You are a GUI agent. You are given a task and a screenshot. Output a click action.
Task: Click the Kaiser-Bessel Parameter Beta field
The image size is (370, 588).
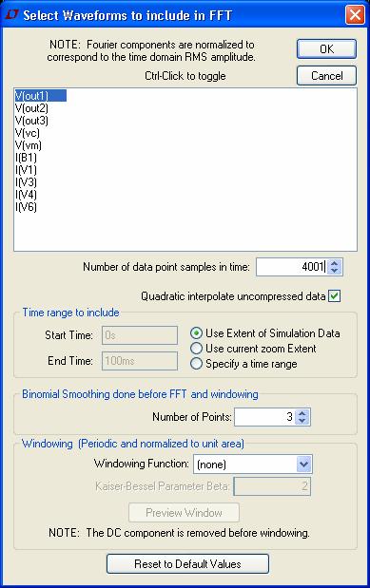(272, 486)
